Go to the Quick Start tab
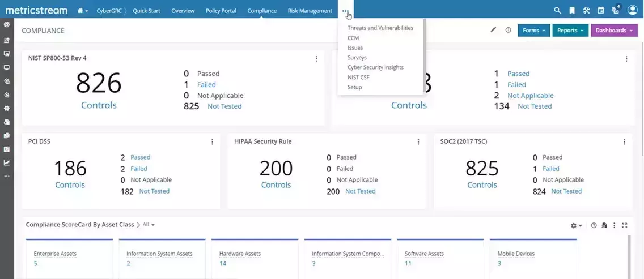 tap(146, 11)
